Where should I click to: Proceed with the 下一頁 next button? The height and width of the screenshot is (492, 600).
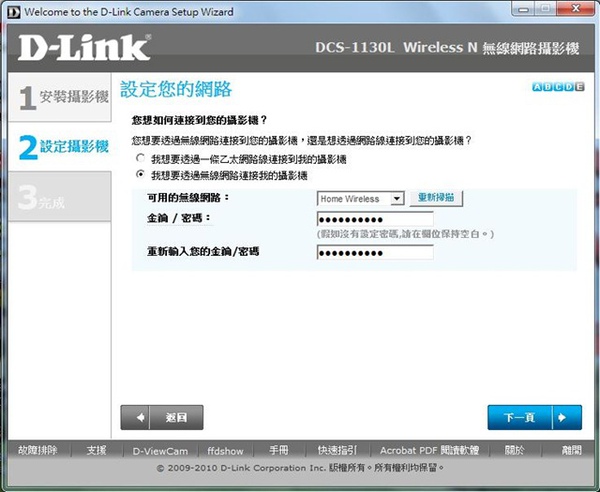[x=535, y=417]
